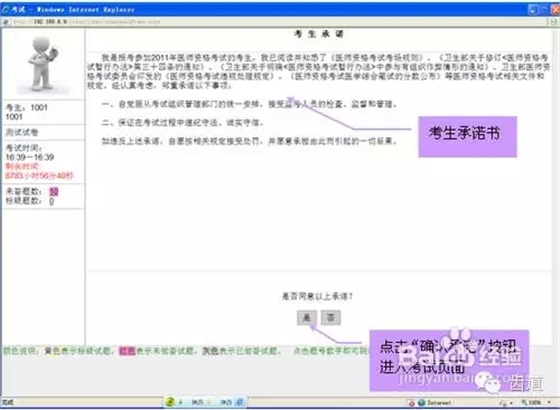The width and height of the screenshot is (560, 410).
Task: Click the text 考生: 1001
Action: pos(27,108)
